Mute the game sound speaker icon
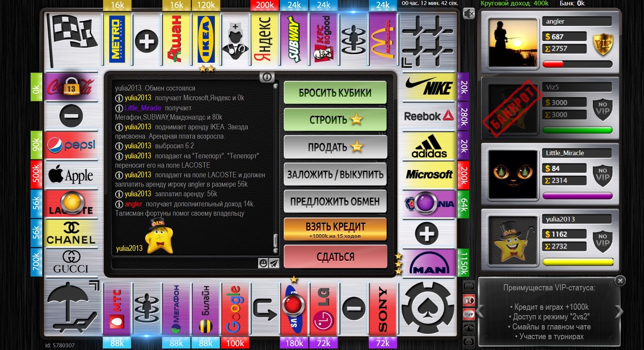The height and width of the screenshot is (350, 644). [x=468, y=14]
